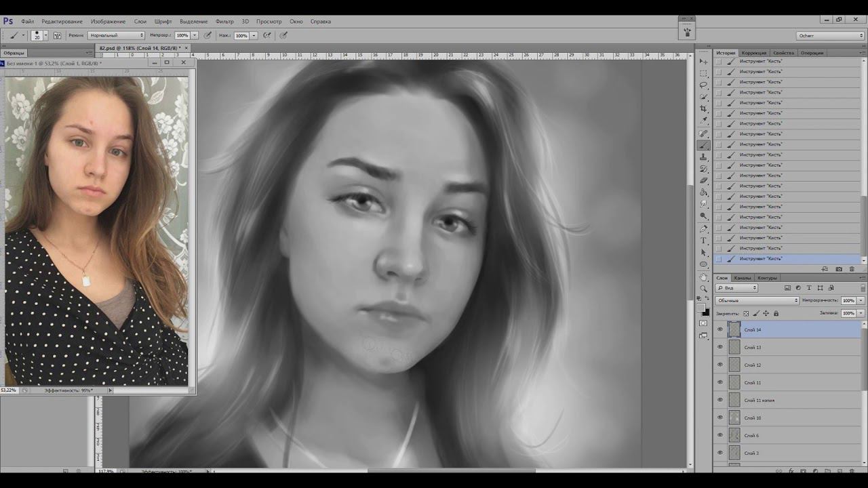The height and width of the screenshot is (488, 868).
Task: Expand brush opacity slider dropdown
Action: click(195, 35)
